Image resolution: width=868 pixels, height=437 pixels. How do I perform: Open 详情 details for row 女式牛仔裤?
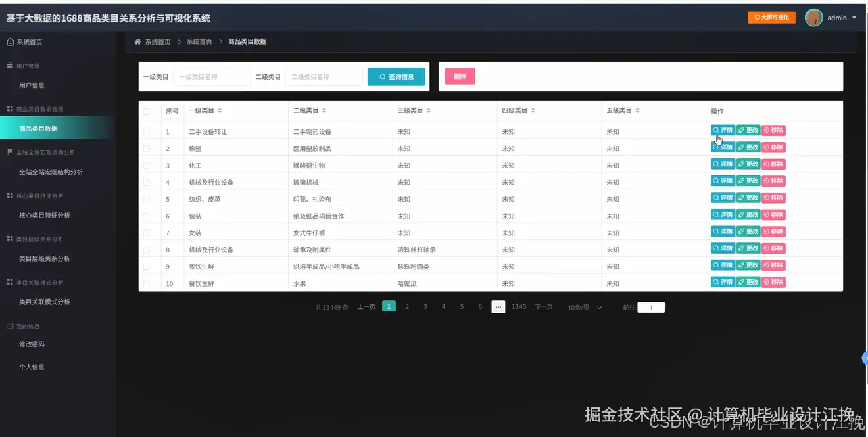coord(723,231)
